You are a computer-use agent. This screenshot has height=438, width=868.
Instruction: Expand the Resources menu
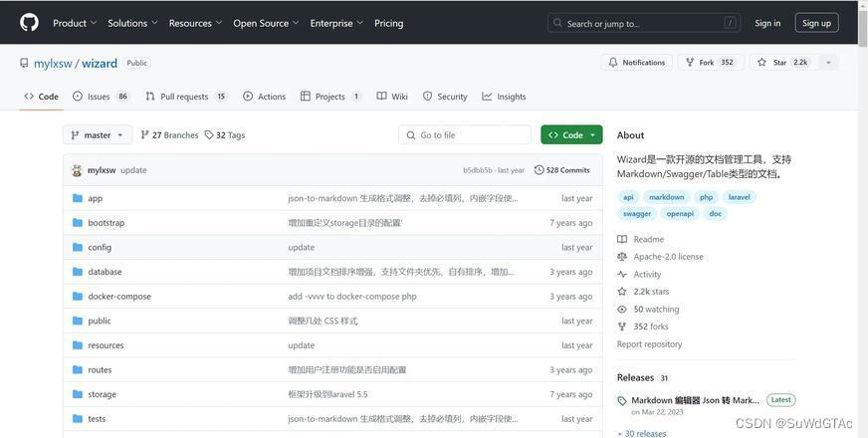pos(195,23)
